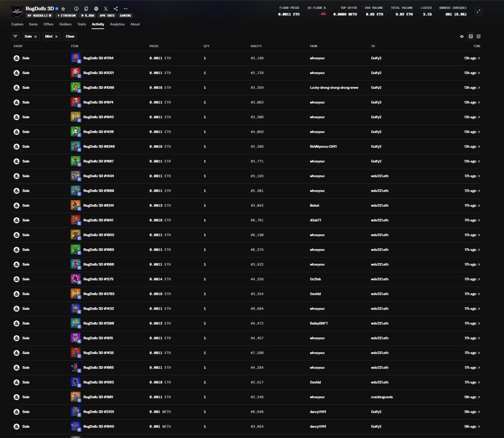Open seller 0x2fab profile
Viewport: 504px width, 438px height.
(315, 279)
